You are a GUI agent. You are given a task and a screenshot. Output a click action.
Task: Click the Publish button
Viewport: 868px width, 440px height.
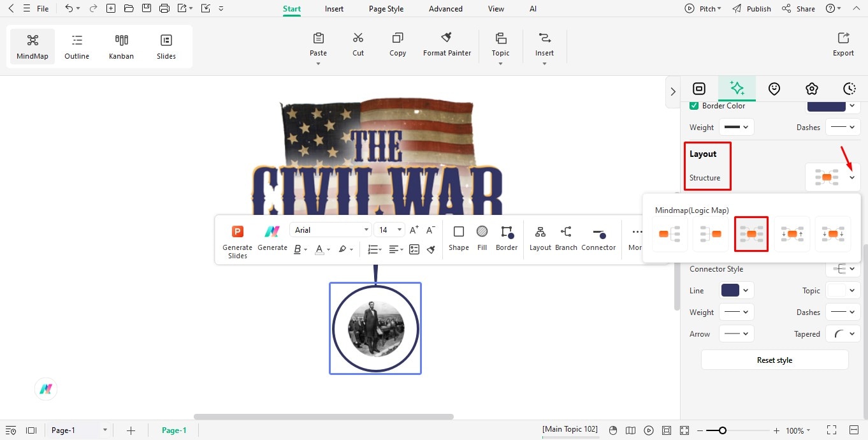(x=752, y=9)
